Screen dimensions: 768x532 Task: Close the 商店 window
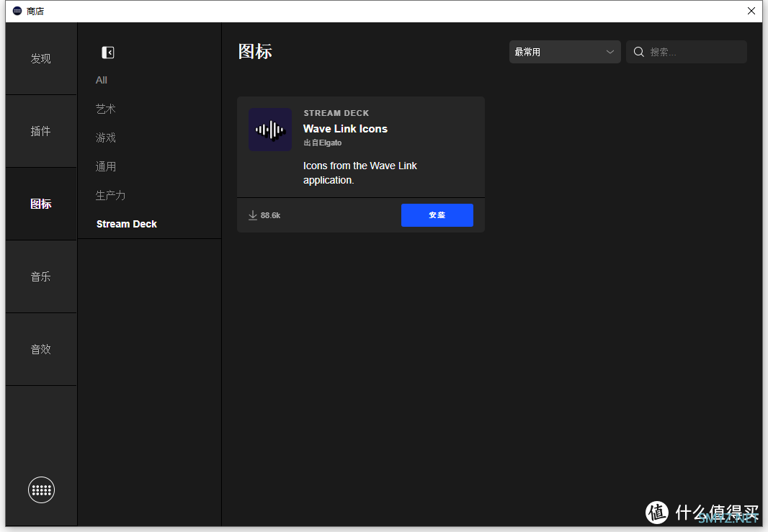751,11
